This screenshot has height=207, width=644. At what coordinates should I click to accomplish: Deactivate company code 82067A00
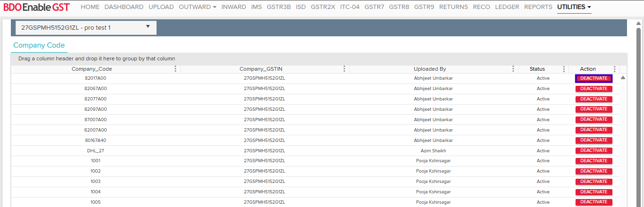[594, 89]
